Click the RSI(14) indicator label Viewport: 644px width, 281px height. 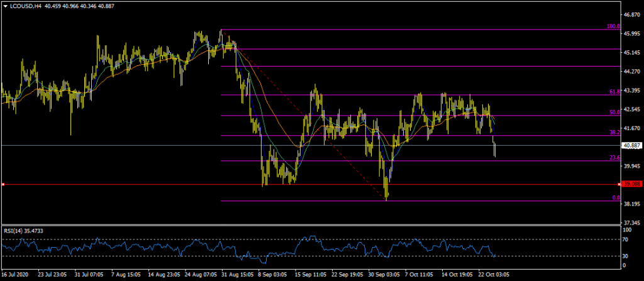point(25,231)
